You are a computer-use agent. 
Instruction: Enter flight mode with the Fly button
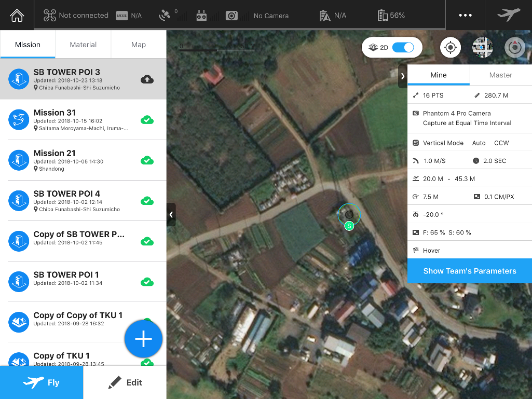[42, 382]
